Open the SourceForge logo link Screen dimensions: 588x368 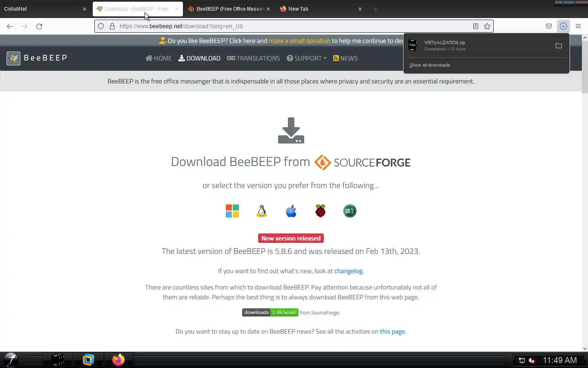(363, 162)
